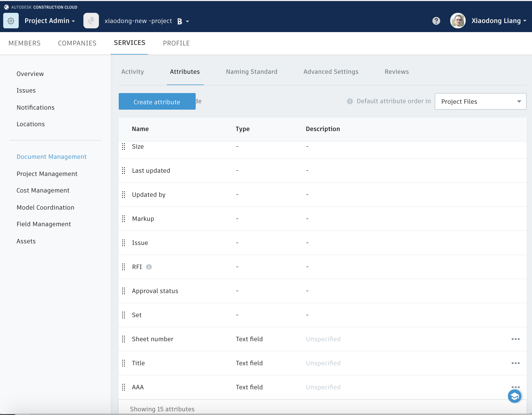Click the info icon next to RFI
Image resolution: width=532 pixels, height=415 pixels.
point(149,267)
